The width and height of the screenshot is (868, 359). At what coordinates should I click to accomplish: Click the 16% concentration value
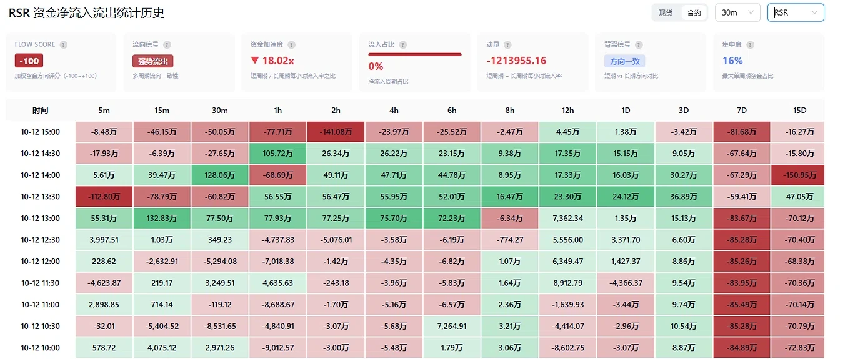tap(732, 61)
